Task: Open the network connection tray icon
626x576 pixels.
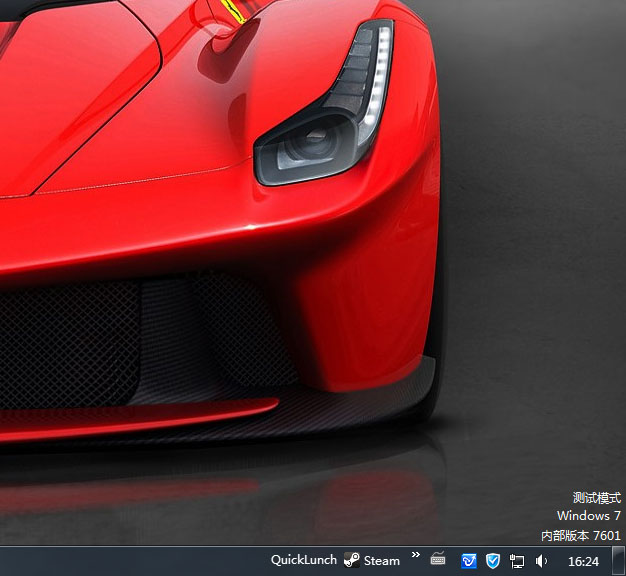Action: click(x=517, y=561)
